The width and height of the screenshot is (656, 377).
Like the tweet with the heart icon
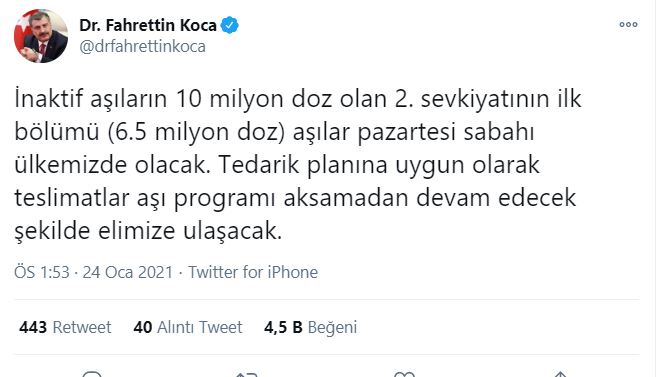(405, 374)
